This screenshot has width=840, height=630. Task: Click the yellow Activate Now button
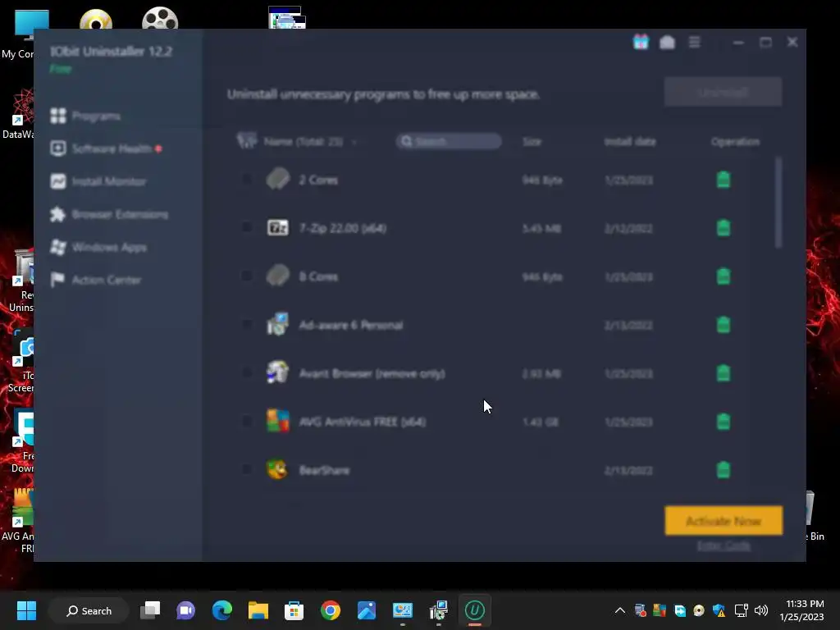724,521
